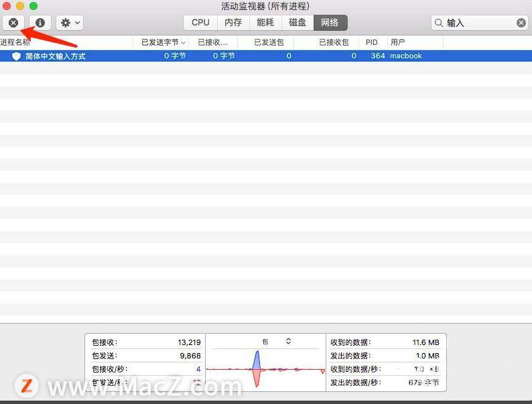
Task: Sort by the 进程名称 column header
Action: [x=66, y=42]
